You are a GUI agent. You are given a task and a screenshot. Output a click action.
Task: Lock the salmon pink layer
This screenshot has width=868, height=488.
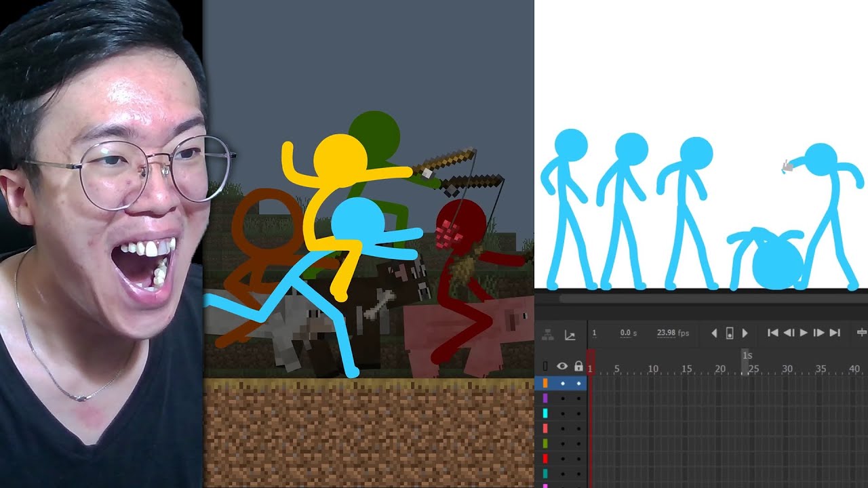click(x=578, y=428)
